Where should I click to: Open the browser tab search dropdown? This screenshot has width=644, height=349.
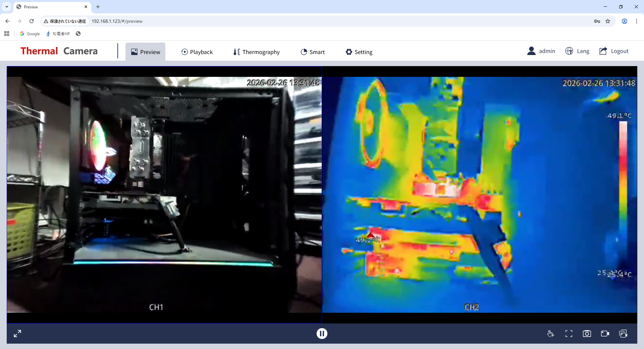(7, 7)
